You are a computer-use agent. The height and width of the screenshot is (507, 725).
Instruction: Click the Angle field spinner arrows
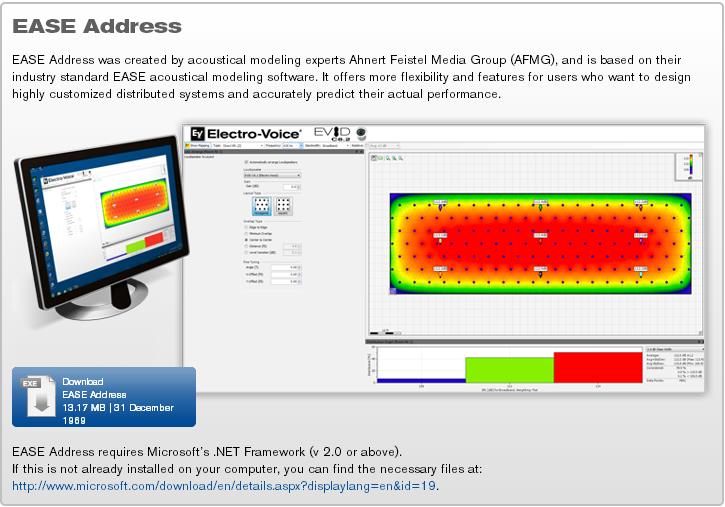click(x=300, y=268)
